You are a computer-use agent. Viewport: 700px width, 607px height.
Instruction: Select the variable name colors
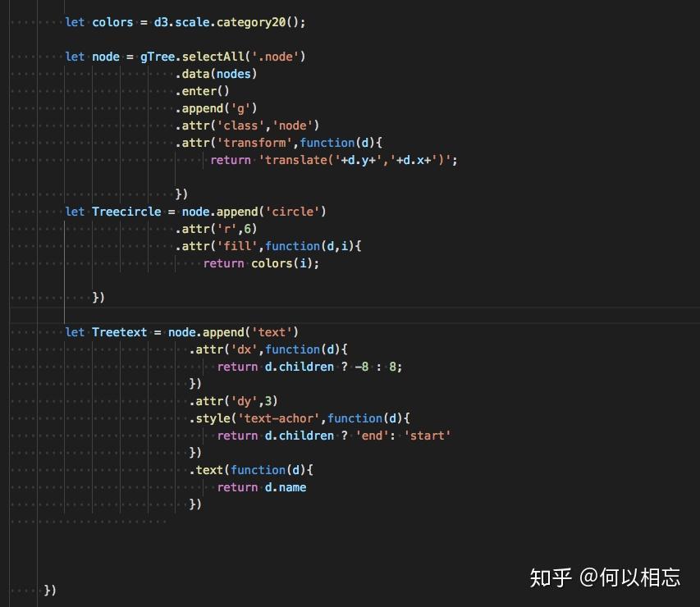[x=112, y=22]
